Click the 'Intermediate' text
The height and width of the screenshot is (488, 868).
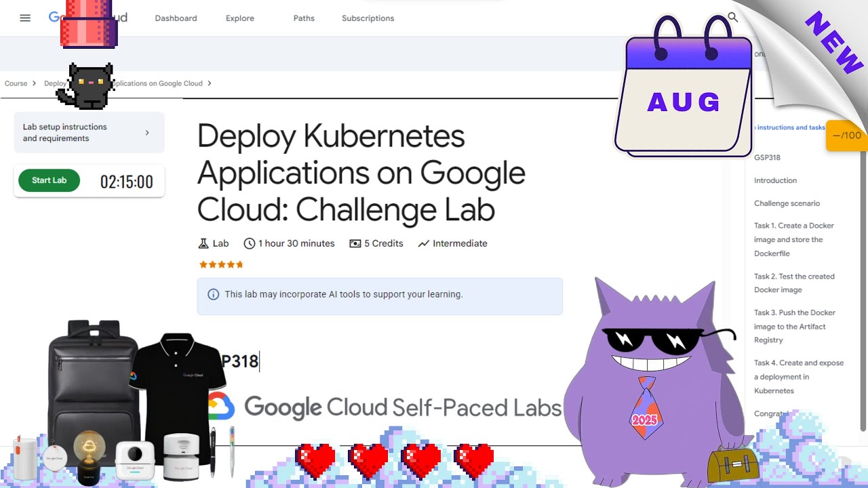coord(460,243)
